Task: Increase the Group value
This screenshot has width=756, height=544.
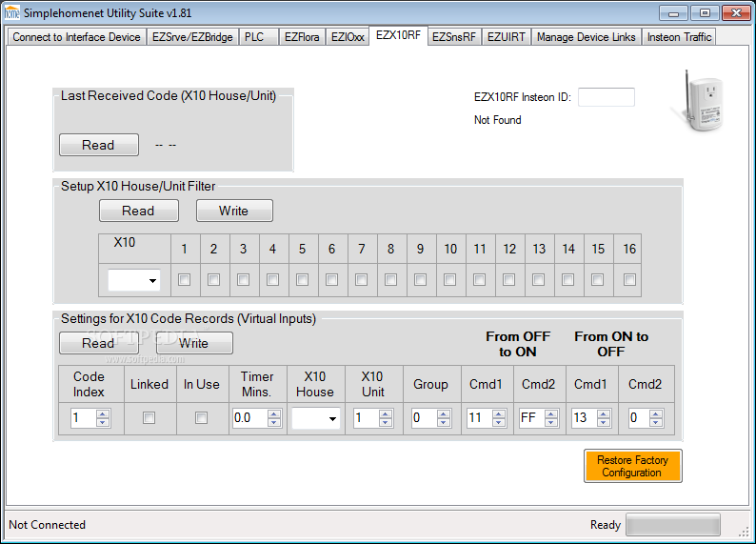Action: click(444, 413)
